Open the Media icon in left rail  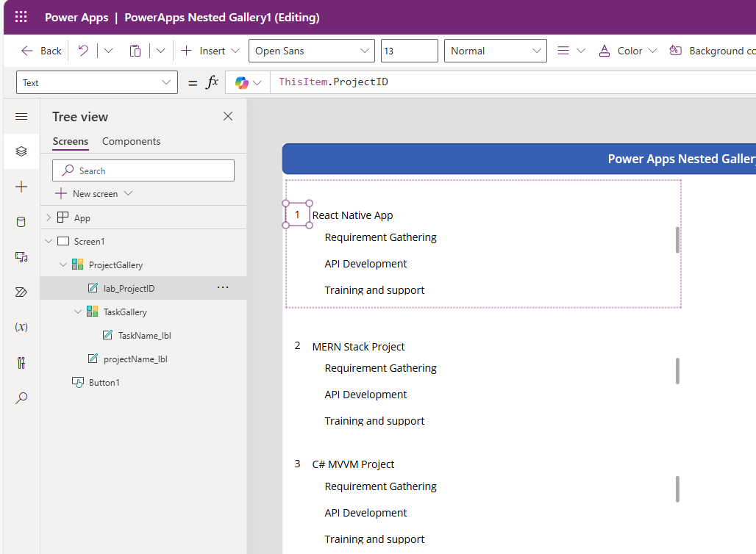pyautogui.click(x=21, y=256)
